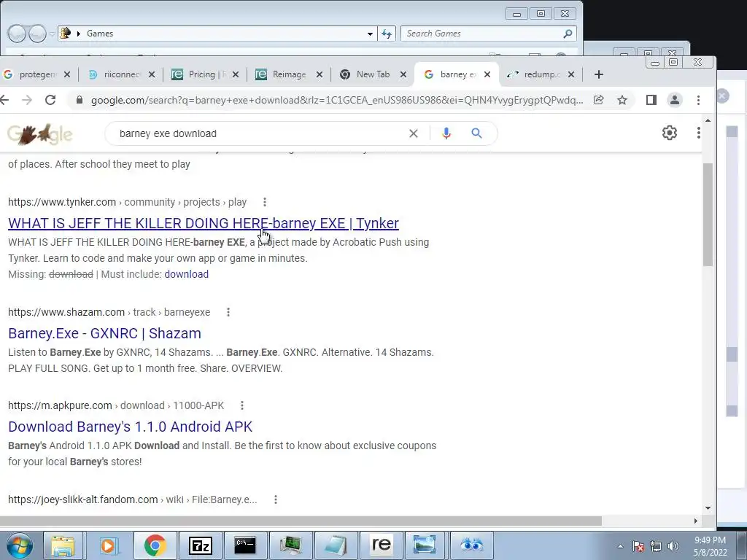This screenshot has width=747, height=560.
Task: Share this page from the address bar
Action: (599, 100)
